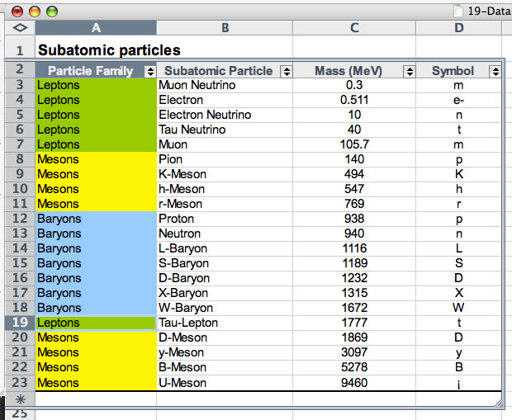Select the 'S-Baryon' cell
The image size is (512, 420).
(225, 263)
